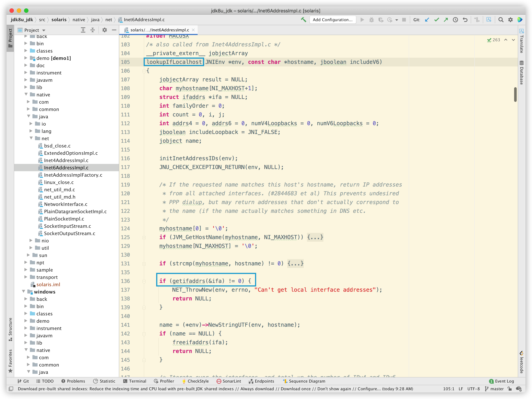Image resolution: width=532 pixels, height=399 pixels.
Task: Click Git push arrow icon
Action: coord(446,20)
